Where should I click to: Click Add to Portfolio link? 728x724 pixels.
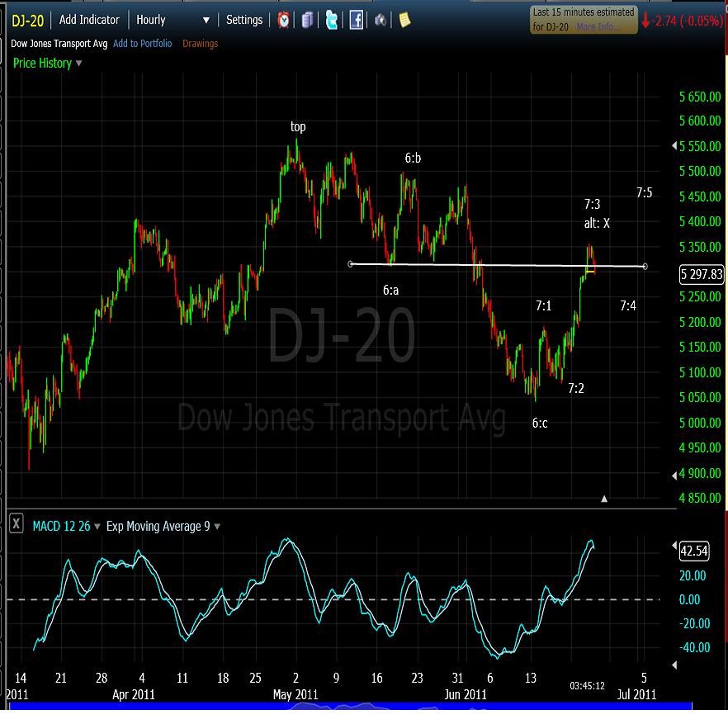tap(142, 44)
